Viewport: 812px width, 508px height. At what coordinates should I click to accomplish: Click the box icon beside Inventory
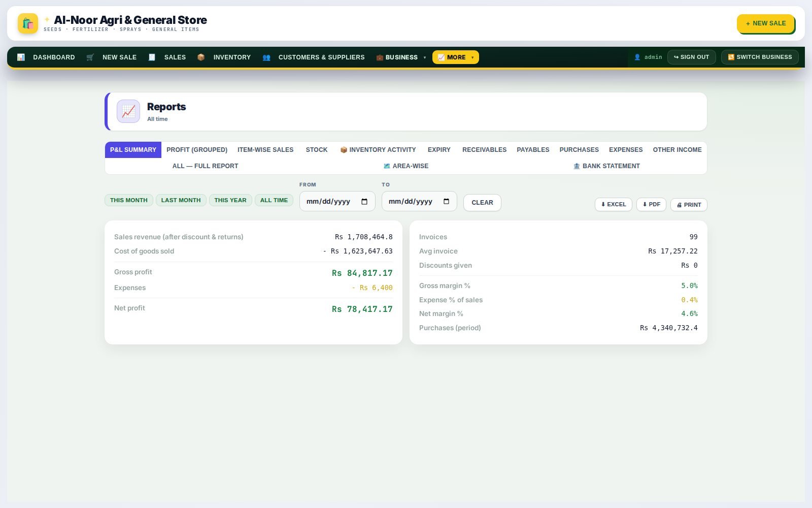[201, 57]
